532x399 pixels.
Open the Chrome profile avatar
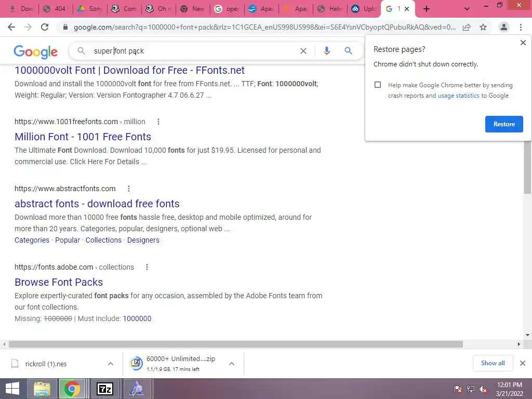(504, 27)
